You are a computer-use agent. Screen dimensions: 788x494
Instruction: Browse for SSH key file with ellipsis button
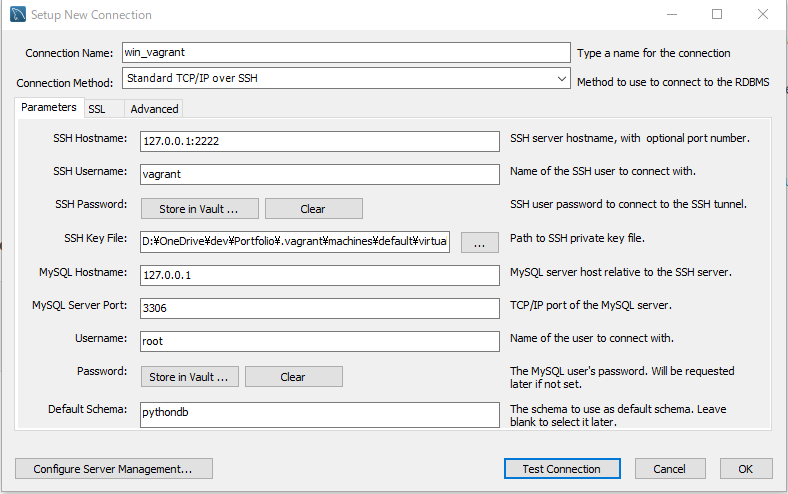click(x=479, y=242)
